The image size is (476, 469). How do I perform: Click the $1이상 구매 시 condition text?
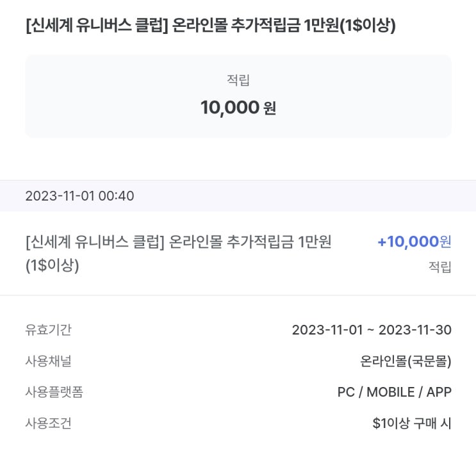411,423
